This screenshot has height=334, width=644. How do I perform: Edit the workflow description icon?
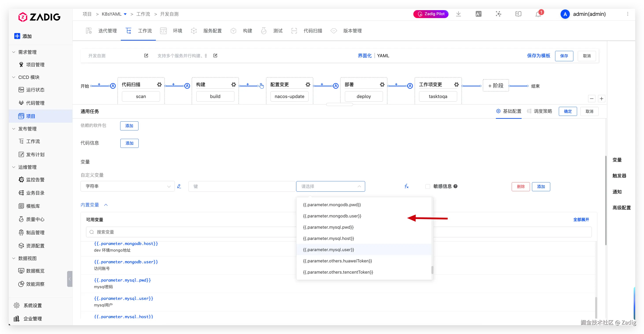pyautogui.click(x=215, y=56)
